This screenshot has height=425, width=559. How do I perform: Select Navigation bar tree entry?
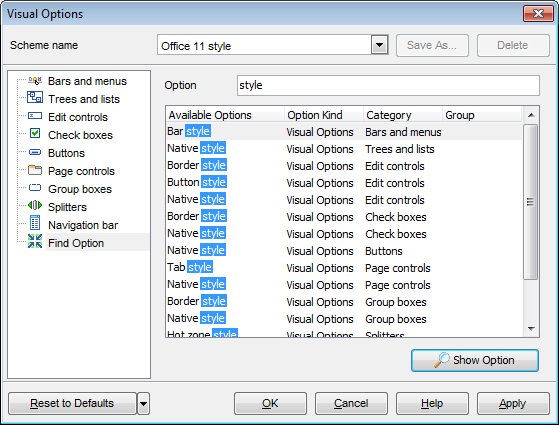pos(83,225)
